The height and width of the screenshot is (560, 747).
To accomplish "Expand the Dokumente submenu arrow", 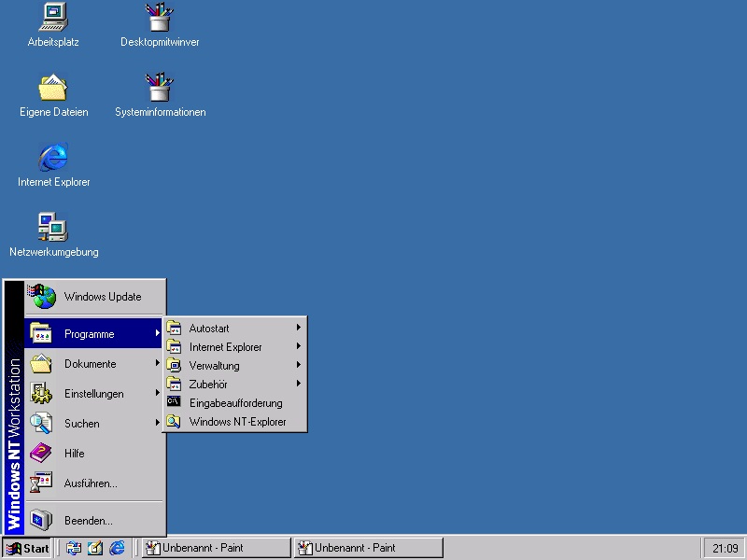I will click(157, 363).
